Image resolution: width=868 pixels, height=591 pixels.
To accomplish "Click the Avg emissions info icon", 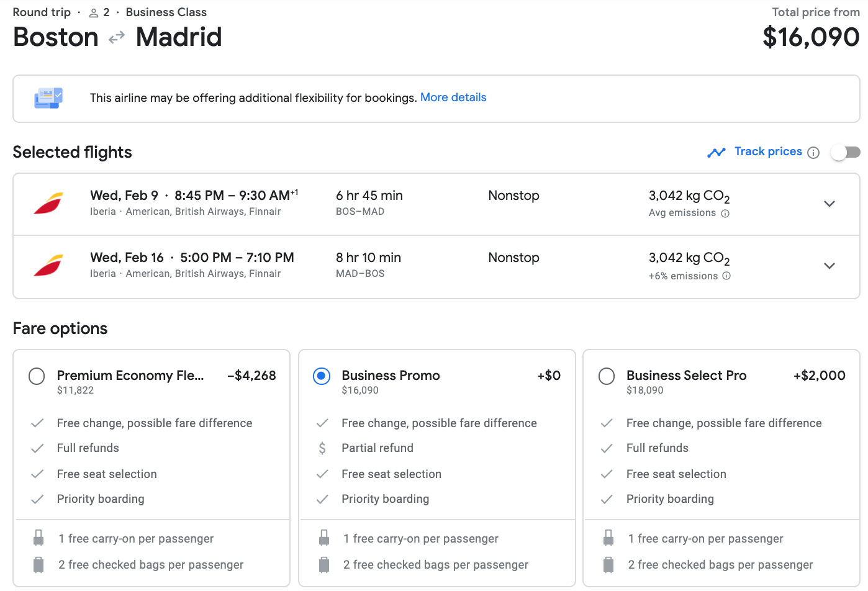I will pyautogui.click(x=725, y=213).
